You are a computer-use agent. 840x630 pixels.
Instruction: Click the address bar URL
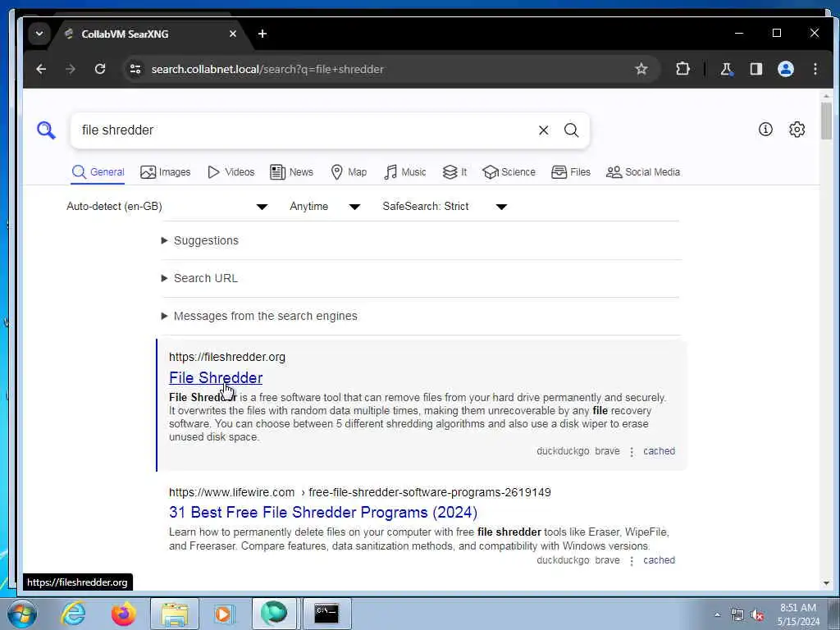tap(267, 69)
